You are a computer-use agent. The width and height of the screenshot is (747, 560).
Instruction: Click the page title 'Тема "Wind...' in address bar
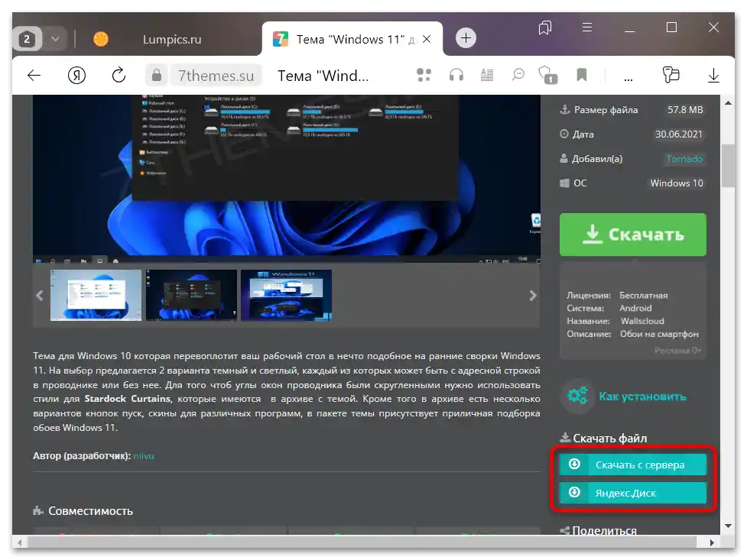tap(323, 75)
